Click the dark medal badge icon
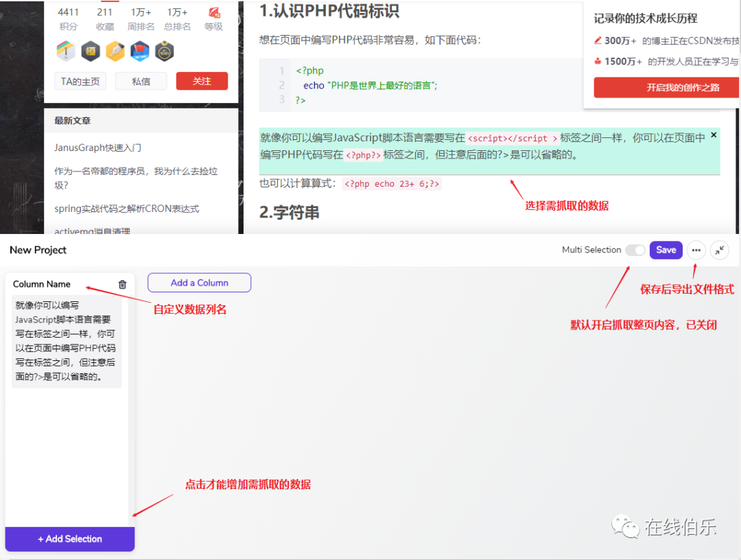Image resolution: width=741 pixels, height=560 pixels. (164, 51)
